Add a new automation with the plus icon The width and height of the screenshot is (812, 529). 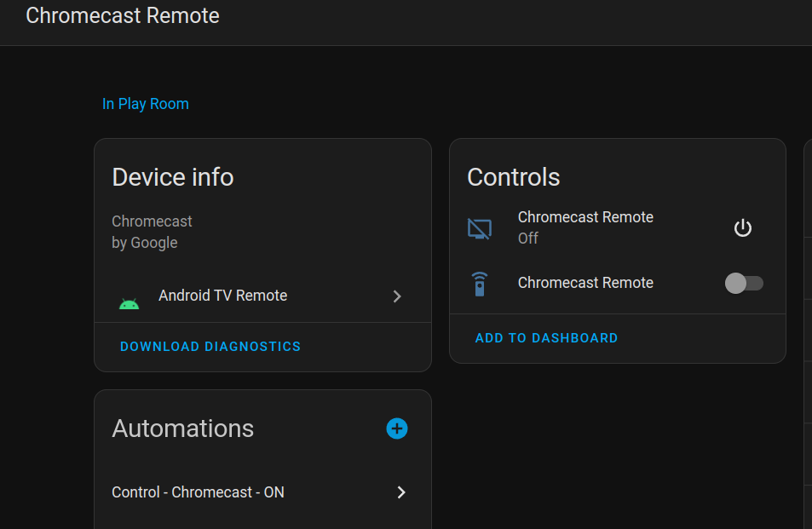(396, 428)
